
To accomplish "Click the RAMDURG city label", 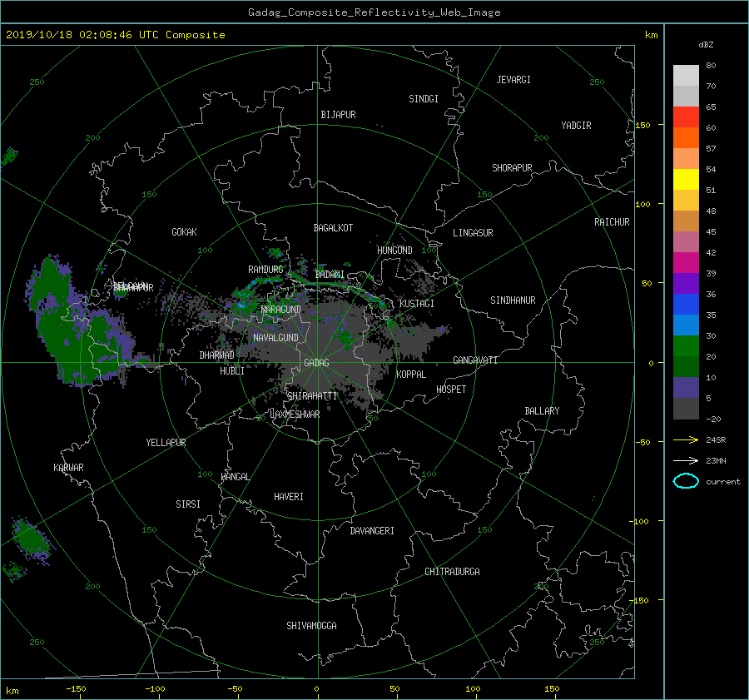I will [265, 270].
